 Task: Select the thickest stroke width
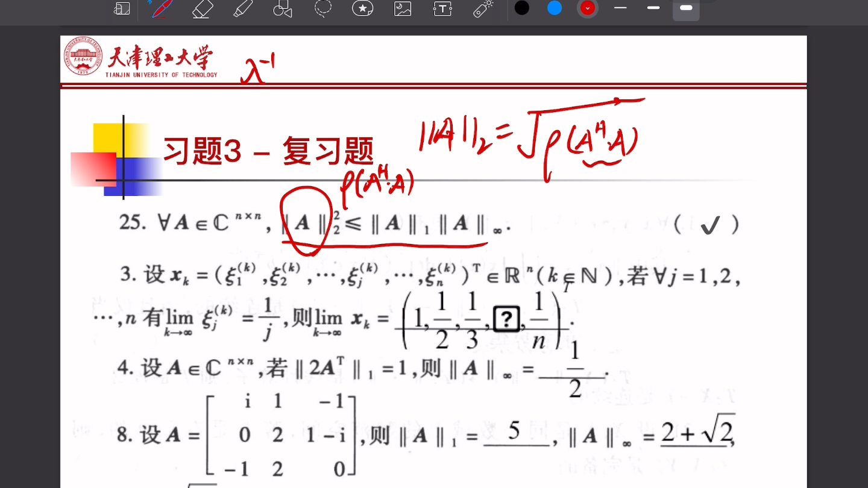tap(686, 8)
